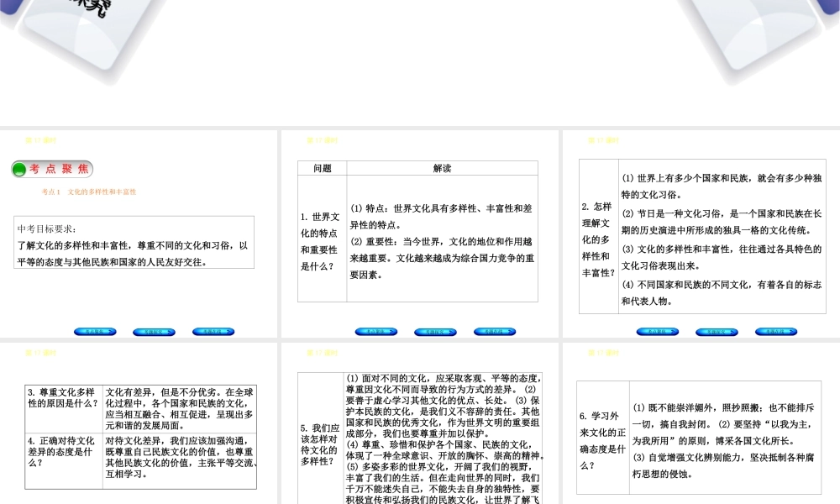
Task: Click middle blue nav button on 考点聚焦 slide
Action: click(155, 332)
